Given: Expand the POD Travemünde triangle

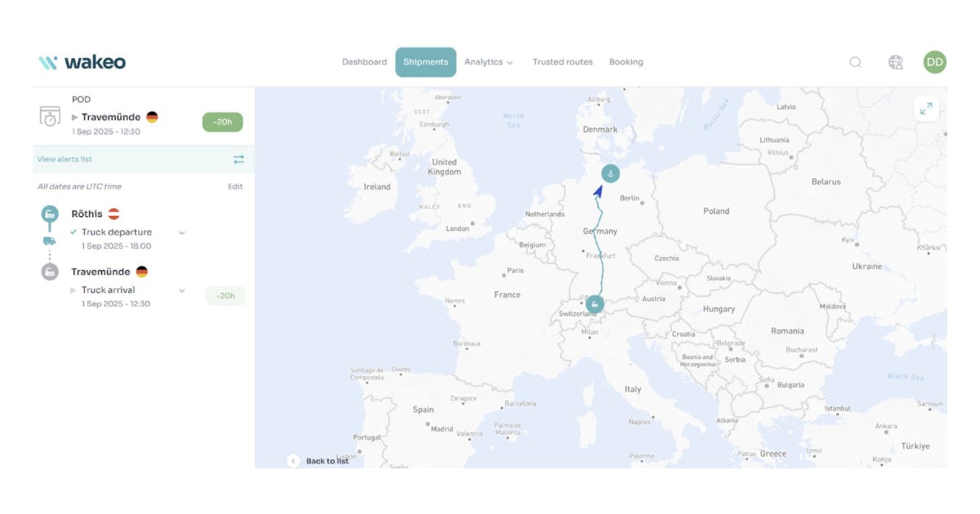Looking at the screenshot, I should (75, 117).
